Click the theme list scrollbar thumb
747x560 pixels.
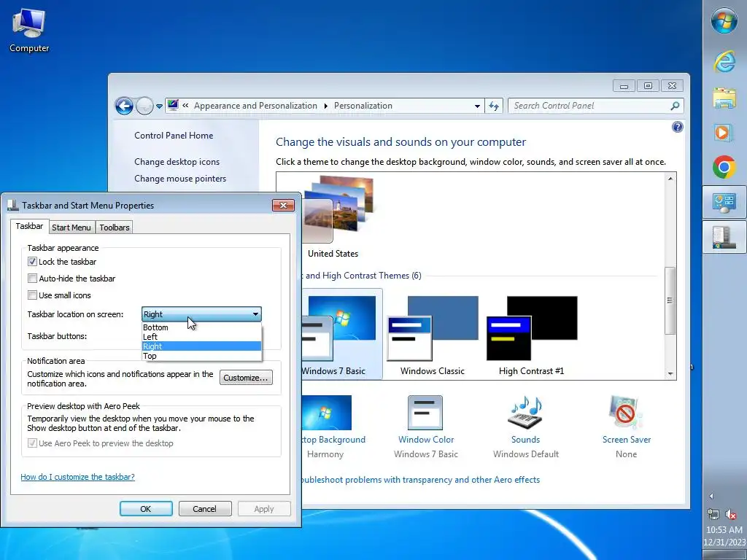point(670,300)
